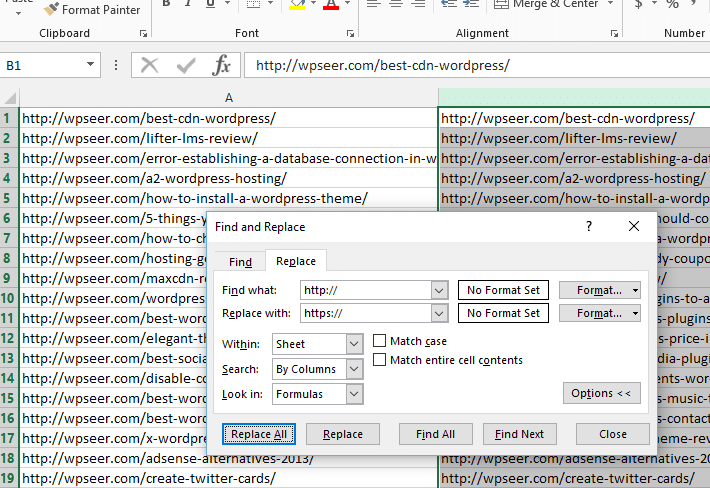
Task: Open the Paste options dropdown arrow
Action: (18, 14)
